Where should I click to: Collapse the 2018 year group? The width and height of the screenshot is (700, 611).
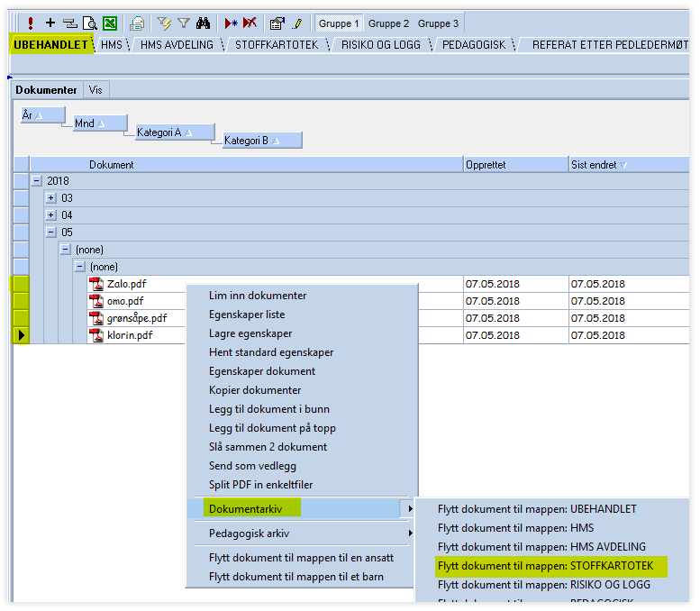point(37,181)
